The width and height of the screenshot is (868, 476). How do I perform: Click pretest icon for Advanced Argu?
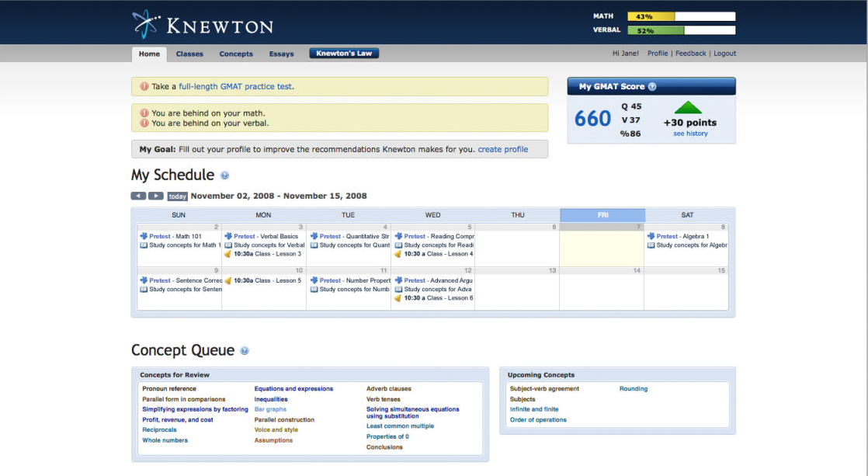pyautogui.click(x=398, y=280)
